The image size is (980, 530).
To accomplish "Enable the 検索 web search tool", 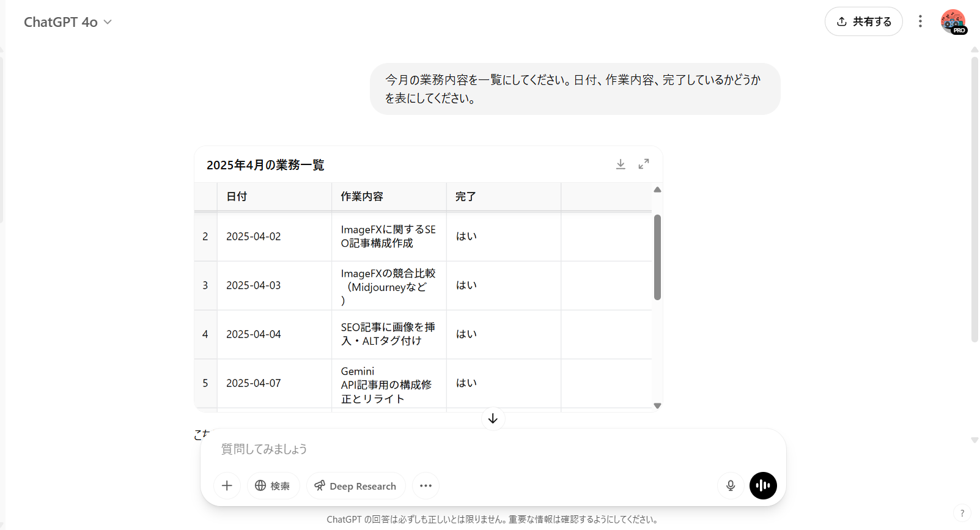I will coord(273,485).
